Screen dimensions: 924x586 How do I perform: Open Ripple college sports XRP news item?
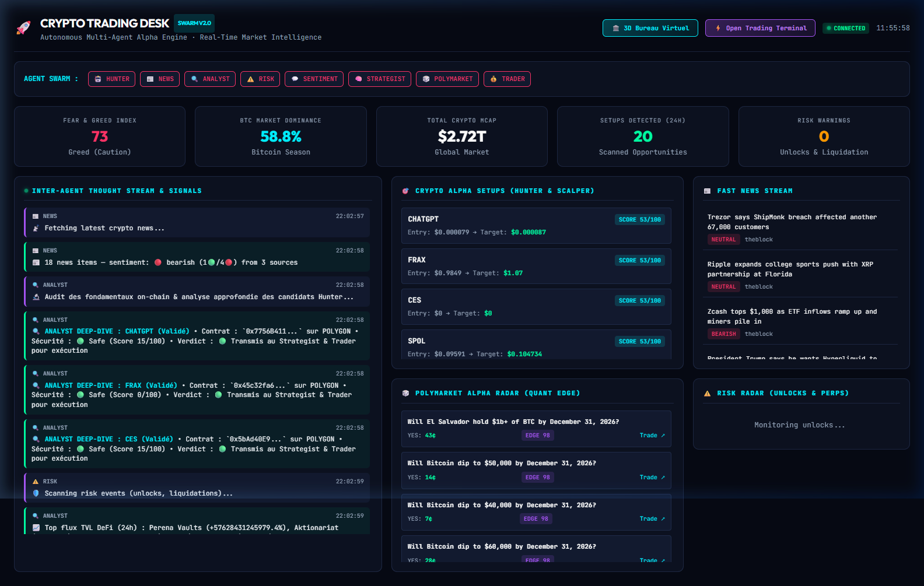click(800, 275)
